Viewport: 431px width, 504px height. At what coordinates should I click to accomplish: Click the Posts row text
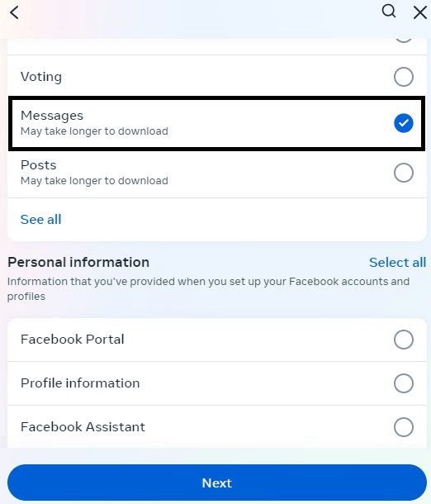click(39, 165)
